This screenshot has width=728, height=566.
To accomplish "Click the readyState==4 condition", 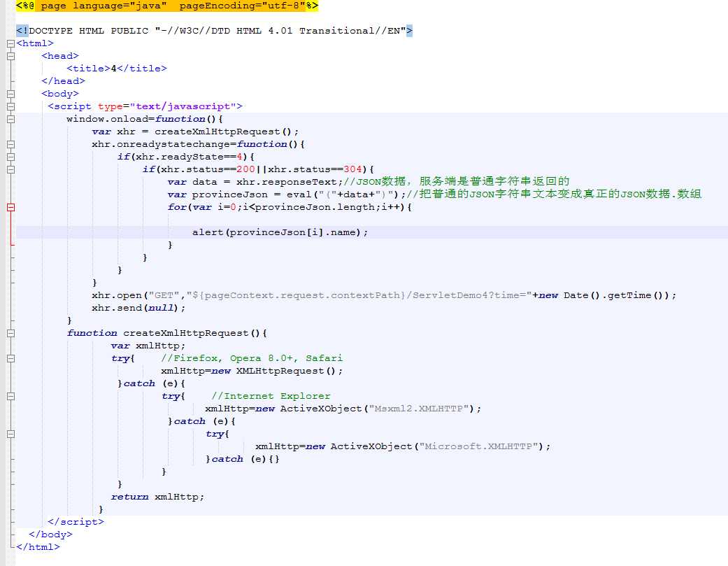I will pos(189,157).
